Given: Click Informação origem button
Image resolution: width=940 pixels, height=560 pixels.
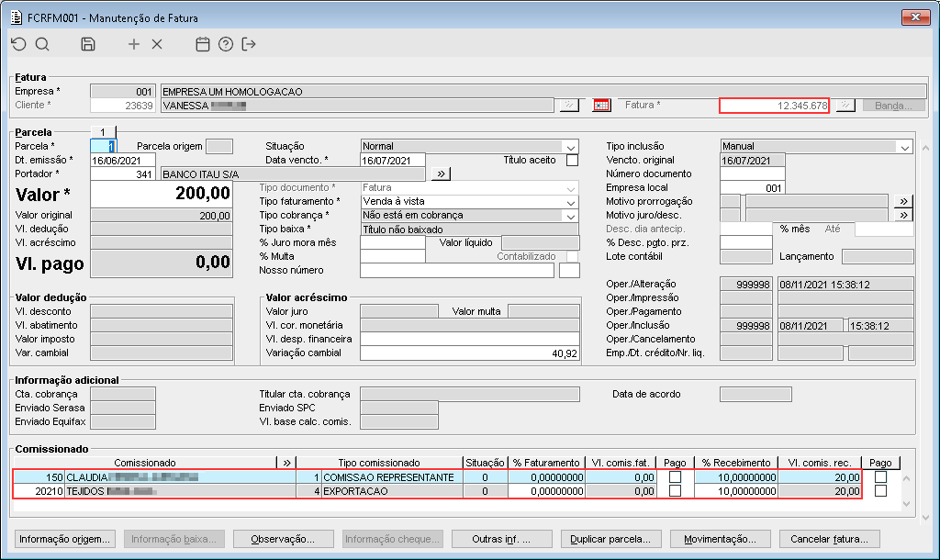Looking at the screenshot, I should click(65, 539).
